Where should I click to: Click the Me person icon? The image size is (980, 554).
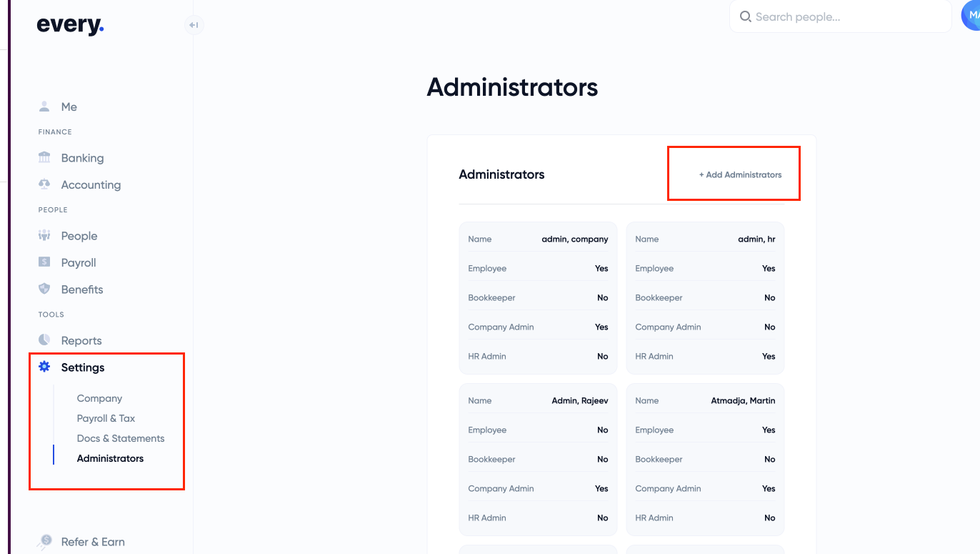[44, 107]
